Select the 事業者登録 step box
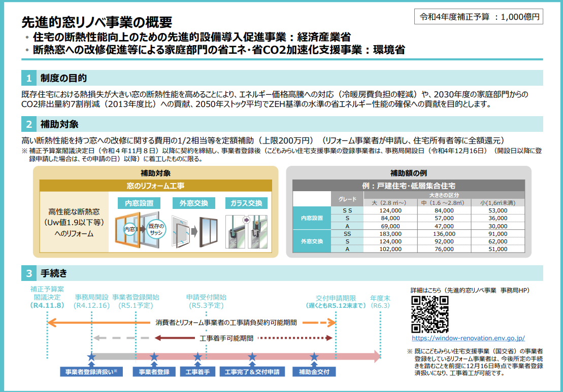Image resolution: width=563 pixels, height=392 pixels. tap(154, 372)
